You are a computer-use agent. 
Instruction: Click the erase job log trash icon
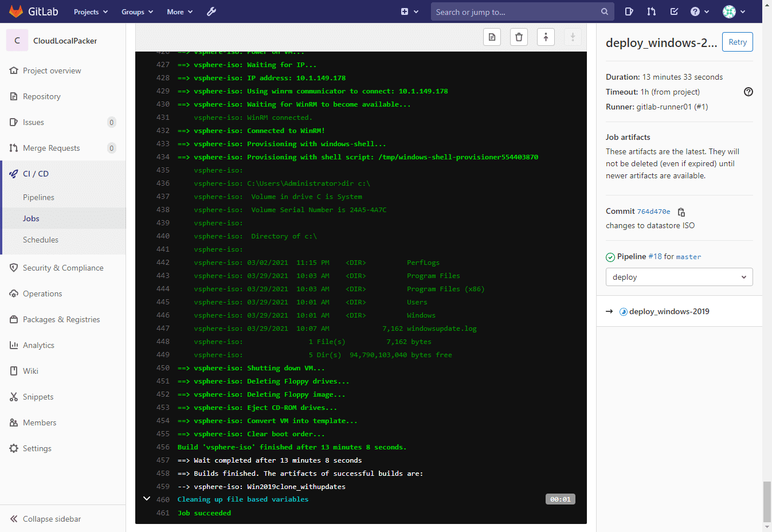coord(519,37)
